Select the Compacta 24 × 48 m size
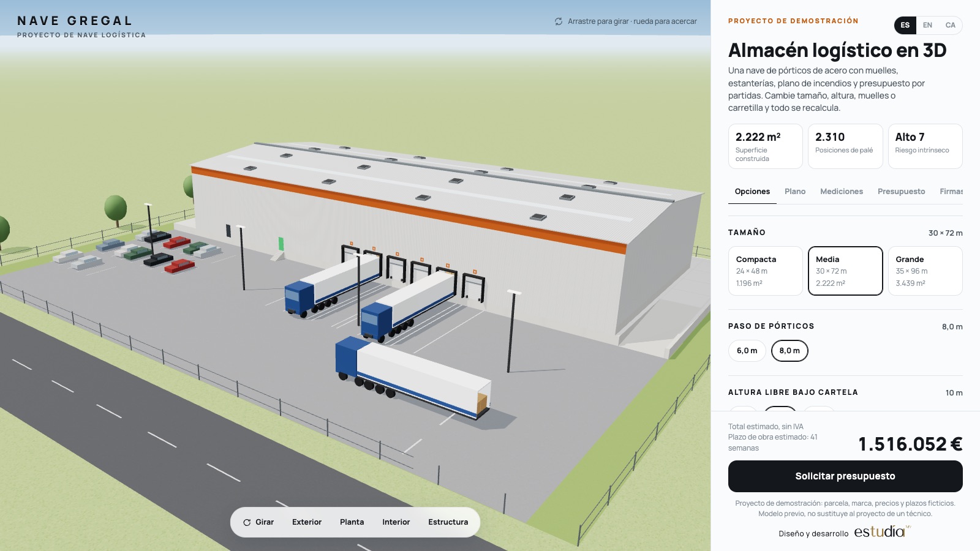The image size is (980, 551). [x=765, y=271]
